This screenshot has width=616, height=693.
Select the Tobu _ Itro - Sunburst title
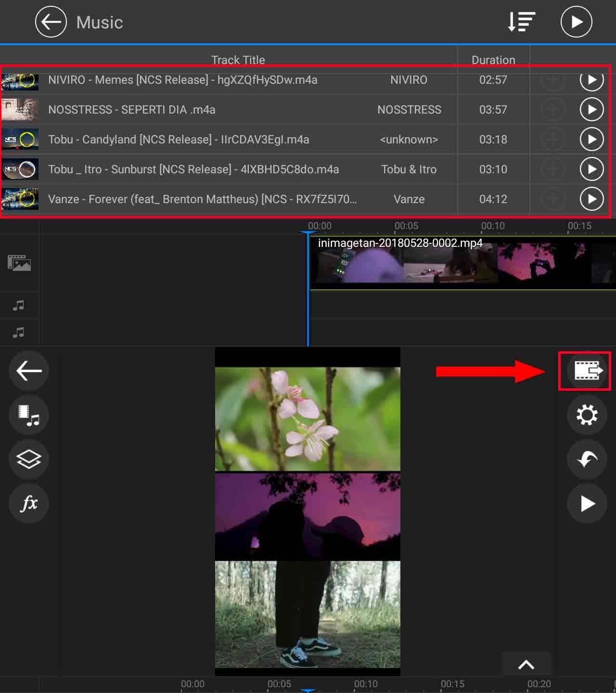[x=193, y=169]
